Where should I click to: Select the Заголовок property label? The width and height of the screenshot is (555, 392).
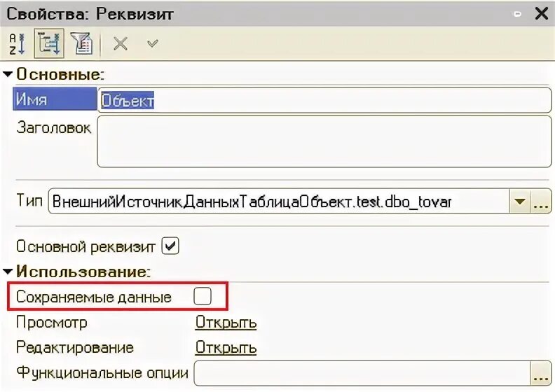(x=54, y=127)
